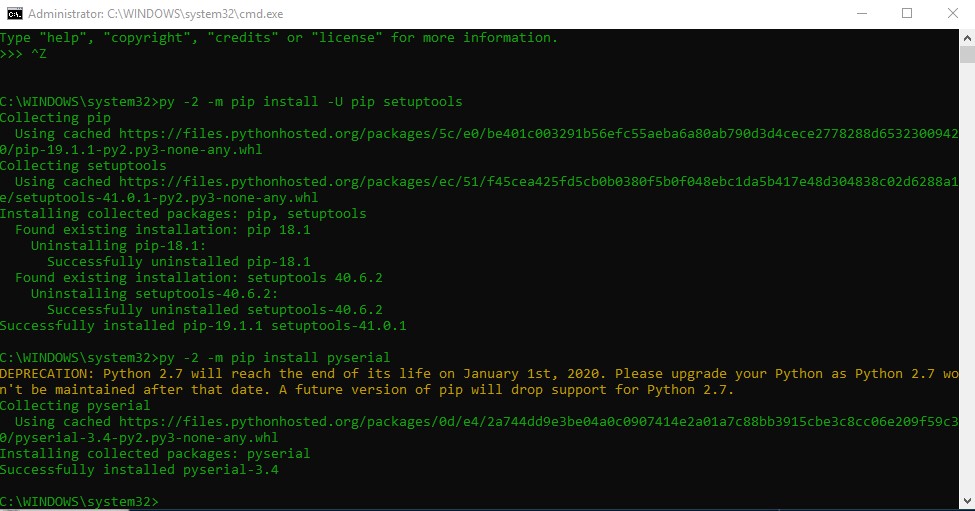Image resolution: width=975 pixels, height=511 pixels.
Task: Click the 'DEPRECATION: Python 2.7' warning line
Action: point(479,374)
